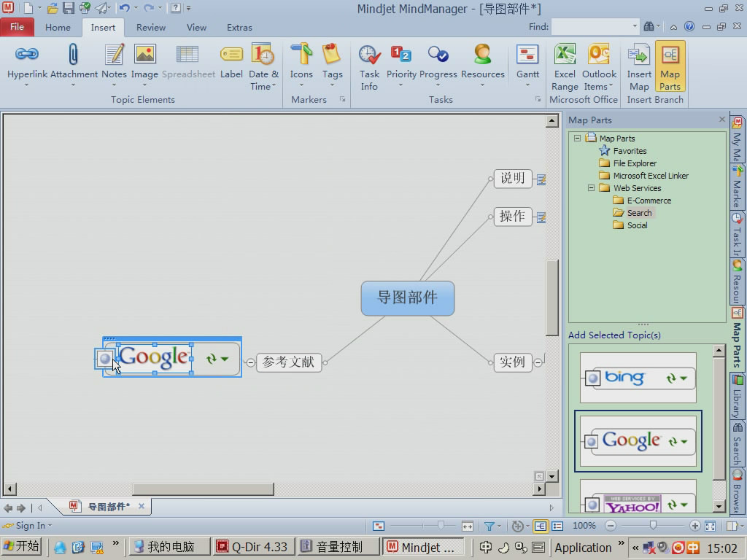Collapse the Web Services folder
The image size is (747, 560).
591,187
